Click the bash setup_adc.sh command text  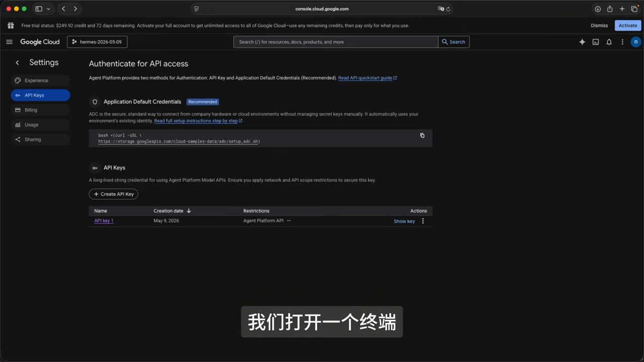pos(179,138)
